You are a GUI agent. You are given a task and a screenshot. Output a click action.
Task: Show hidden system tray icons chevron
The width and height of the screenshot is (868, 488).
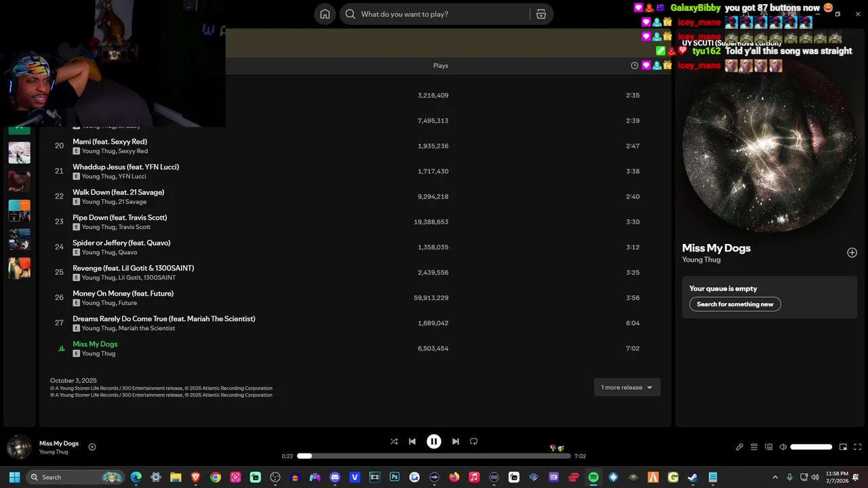coord(775,477)
